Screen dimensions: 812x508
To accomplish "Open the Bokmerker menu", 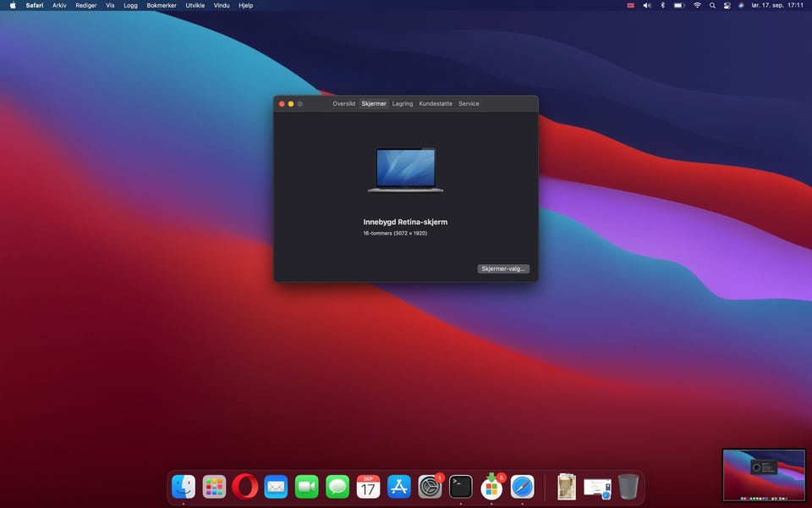I will 162,5.
